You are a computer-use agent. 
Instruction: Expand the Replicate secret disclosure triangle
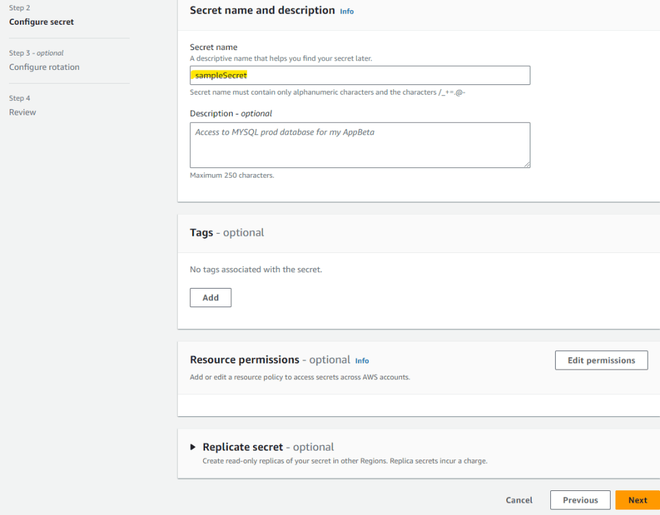pos(193,447)
